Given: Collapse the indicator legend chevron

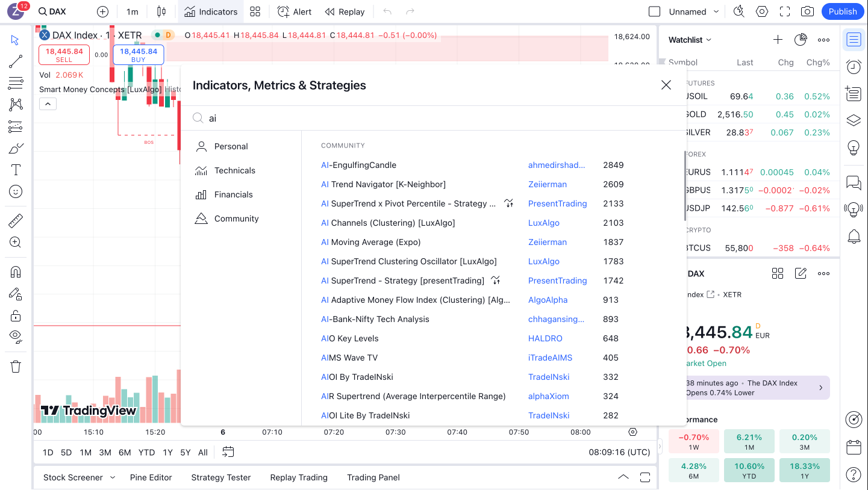Looking at the screenshot, I should tap(48, 104).
